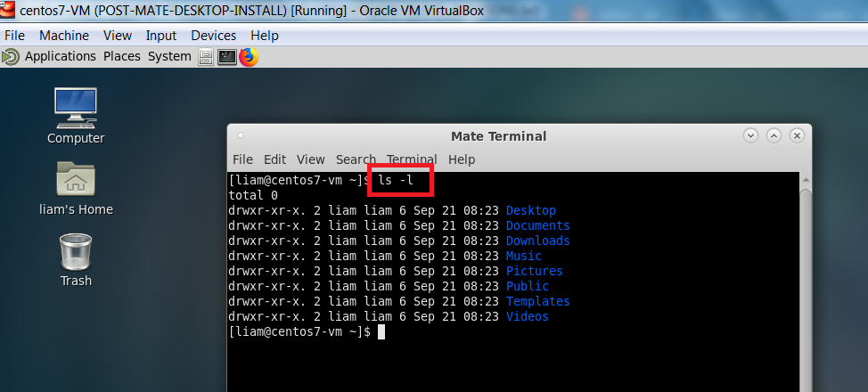Launch the terminal from the panel icon

tap(227, 57)
